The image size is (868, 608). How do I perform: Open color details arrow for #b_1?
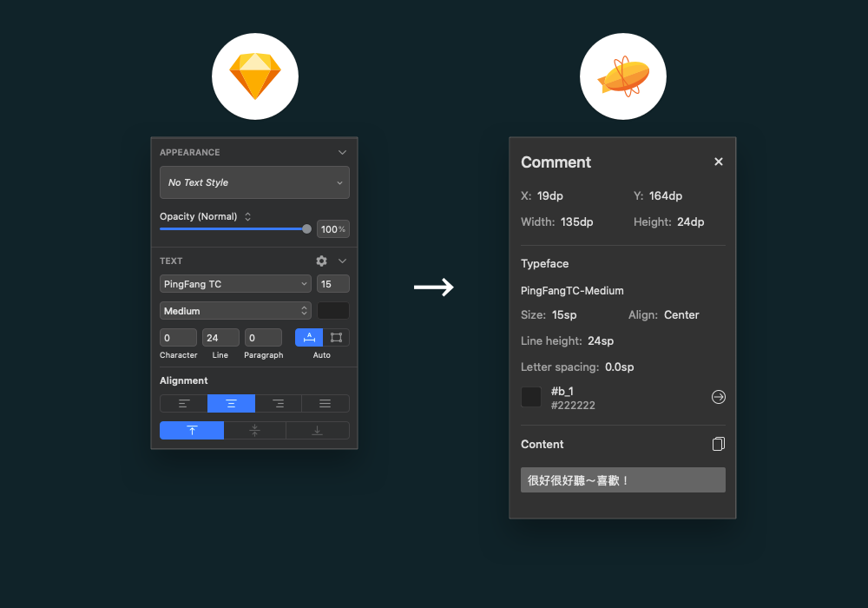[x=719, y=397]
